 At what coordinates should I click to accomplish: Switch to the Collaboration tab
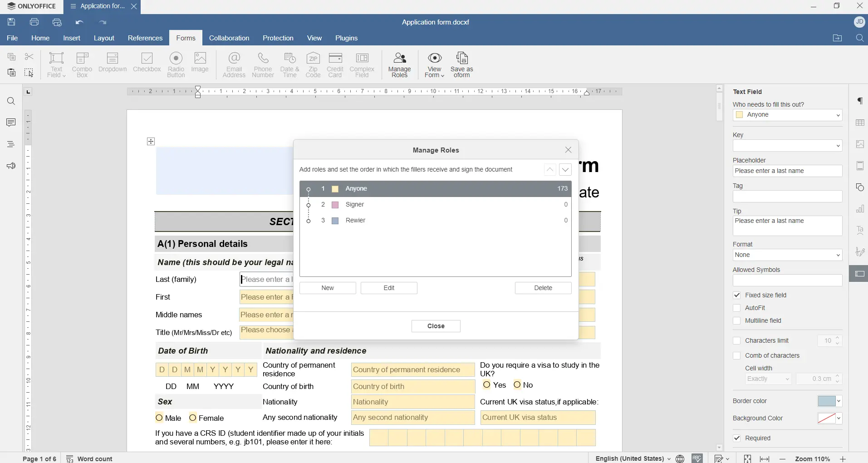(229, 38)
